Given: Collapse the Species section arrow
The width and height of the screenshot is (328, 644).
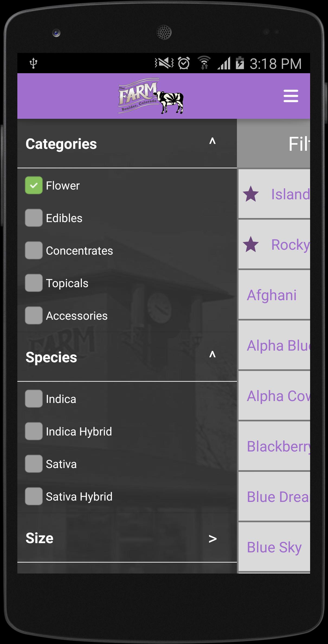Looking at the screenshot, I should [x=212, y=355].
